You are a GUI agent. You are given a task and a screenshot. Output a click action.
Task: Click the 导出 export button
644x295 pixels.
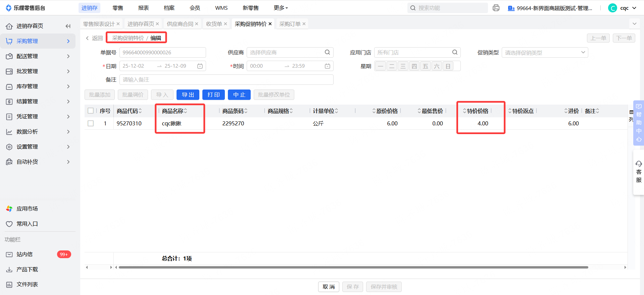[x=188, y=95]
